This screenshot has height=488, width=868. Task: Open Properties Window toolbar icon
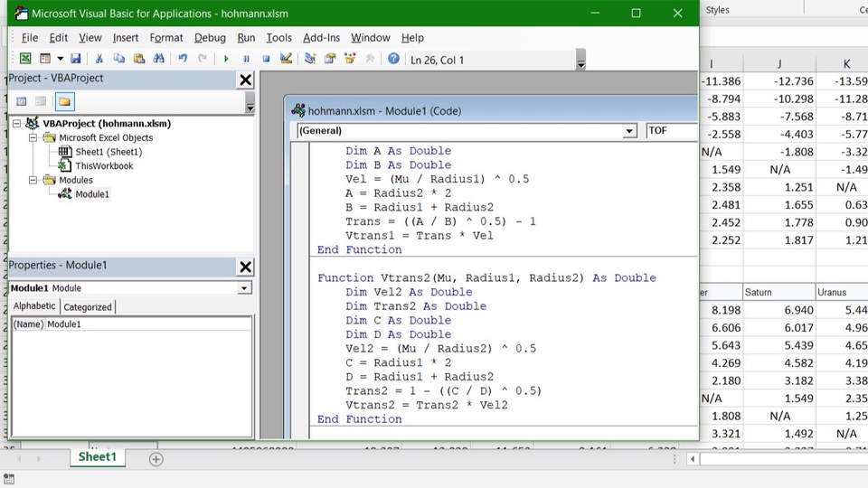(330, 58)
